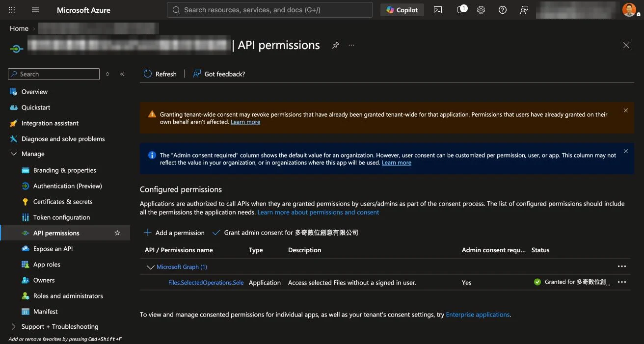The height and width of the screenshot is (344, 644).
Task: Open Overview in the sidebar
Action: [x=34, y=92]
